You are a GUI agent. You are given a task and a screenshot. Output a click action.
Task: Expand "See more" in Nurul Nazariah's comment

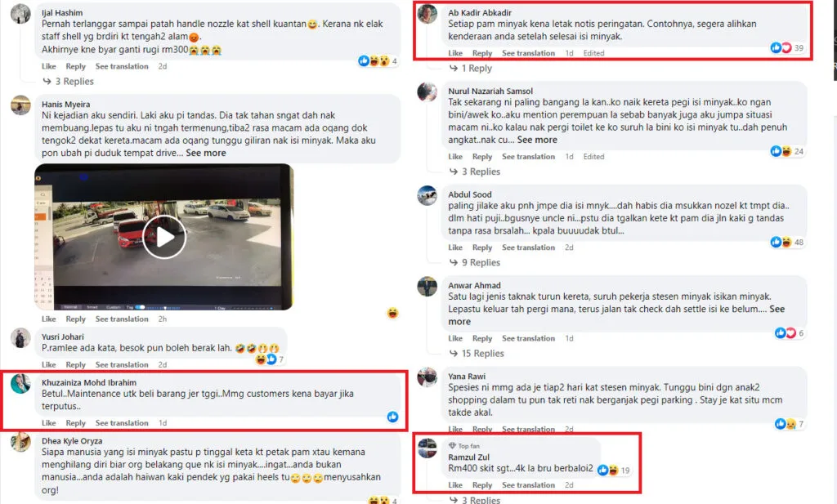(x=537, y=139)
